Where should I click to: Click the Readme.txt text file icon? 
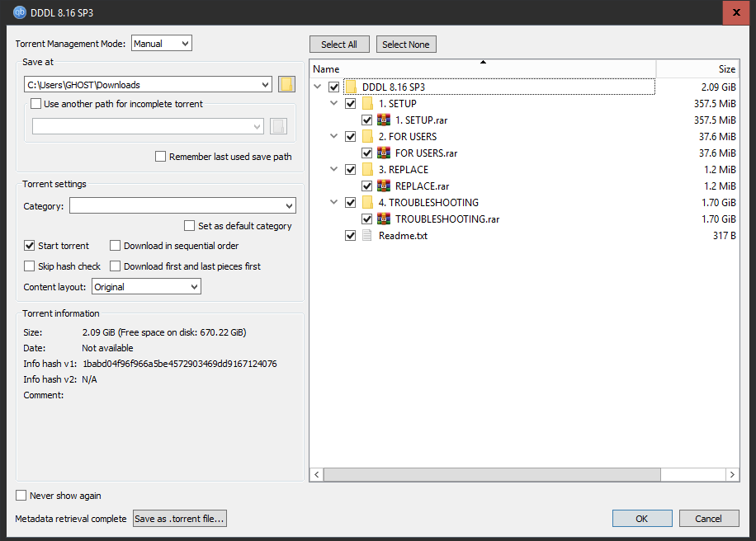[x=367, y=236]
